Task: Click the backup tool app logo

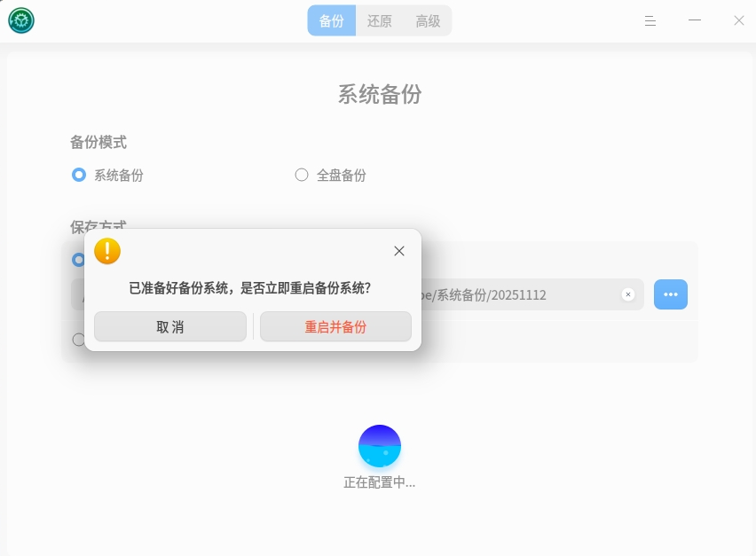Action: [x=21, y=20]
